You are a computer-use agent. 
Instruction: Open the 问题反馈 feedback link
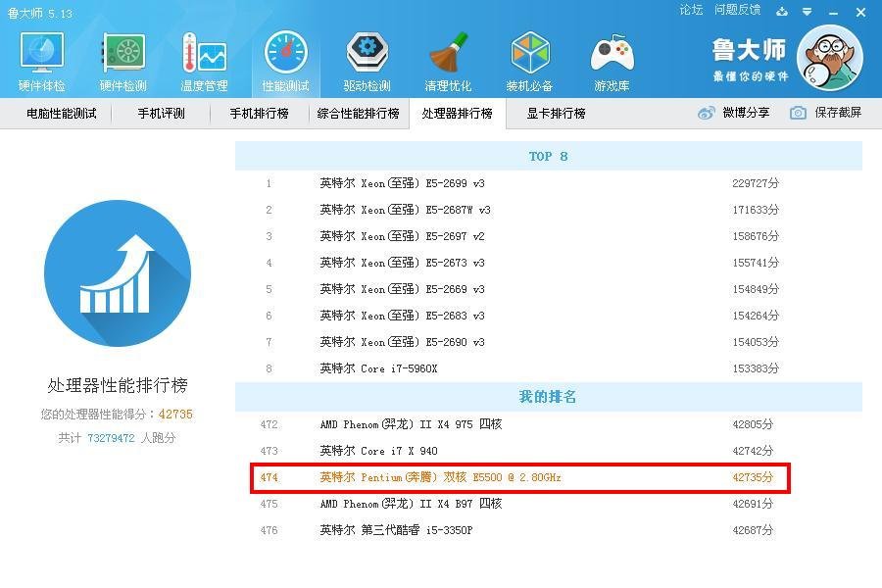pos(737,10)
